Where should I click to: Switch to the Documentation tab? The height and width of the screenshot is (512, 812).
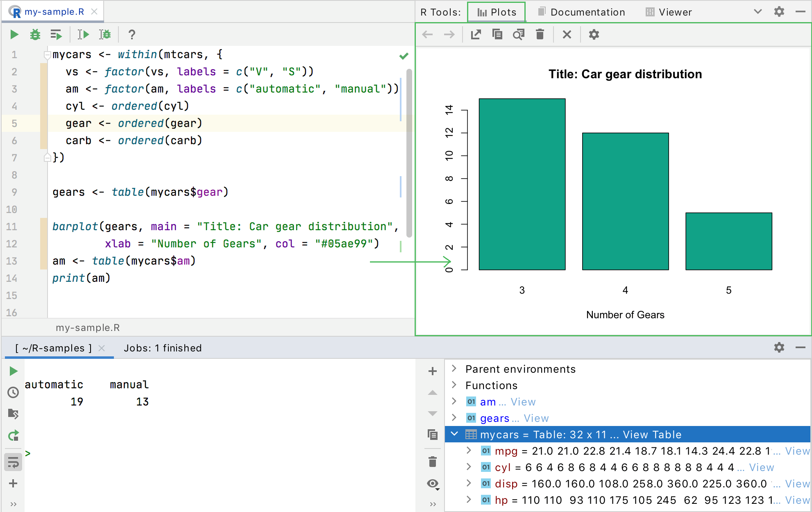tap(582, 12)
